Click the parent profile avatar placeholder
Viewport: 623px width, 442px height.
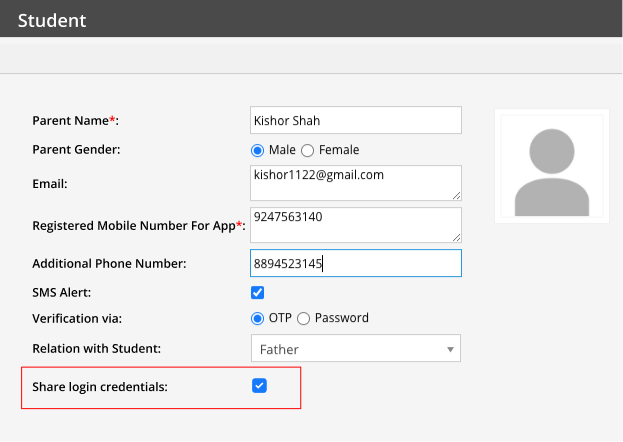tap(551, 166)
